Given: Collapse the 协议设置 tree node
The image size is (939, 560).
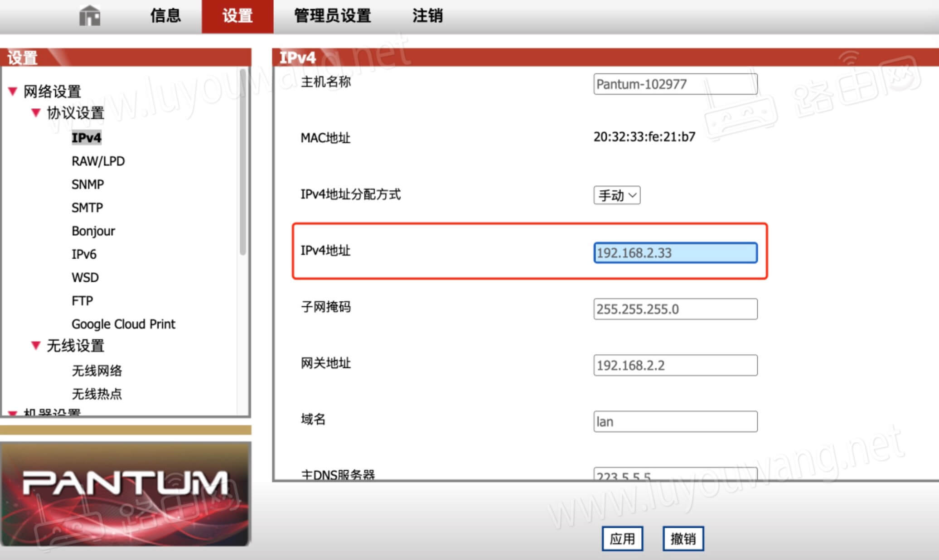Looking at the screenshot, I should [x=36, y=113].
